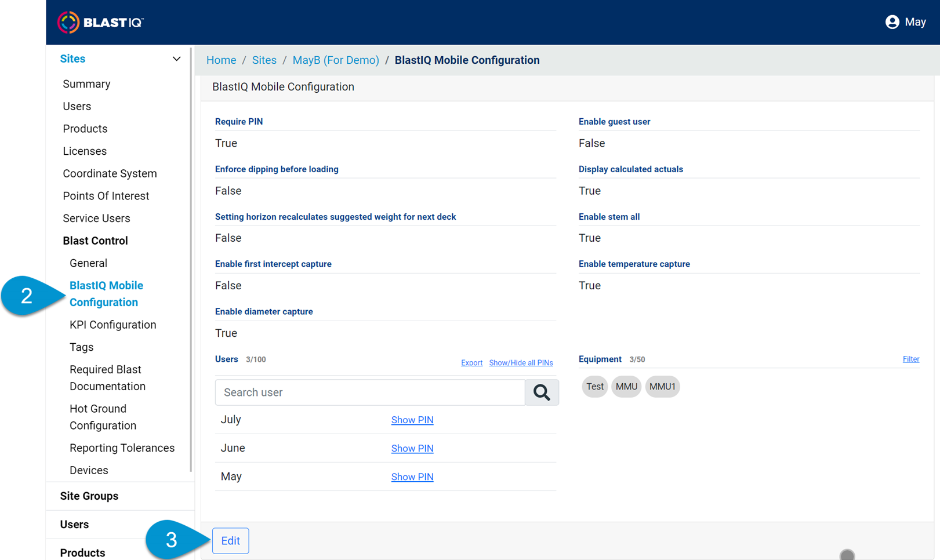
Task: Click the Equipment 3/50 count
Action: pos(637,360)
